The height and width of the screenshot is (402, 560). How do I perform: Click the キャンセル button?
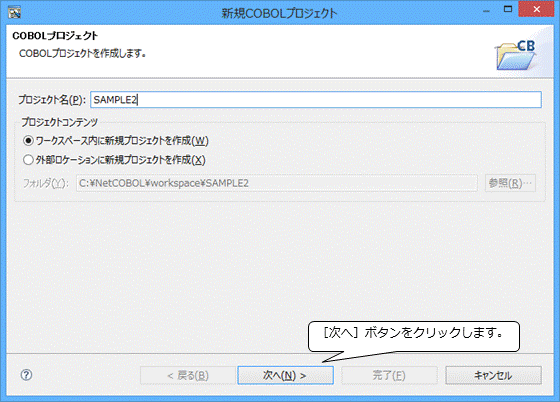493,375
